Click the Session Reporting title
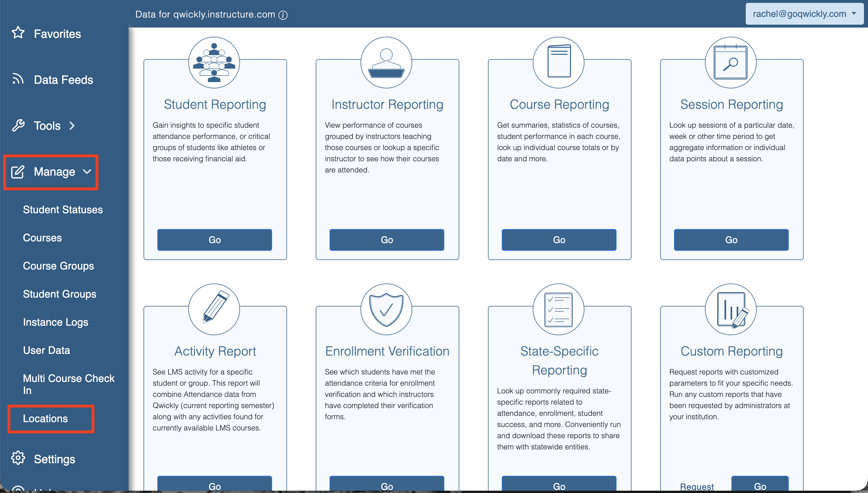This screenshot has height=493, width=868. click(x=732, y=105)
